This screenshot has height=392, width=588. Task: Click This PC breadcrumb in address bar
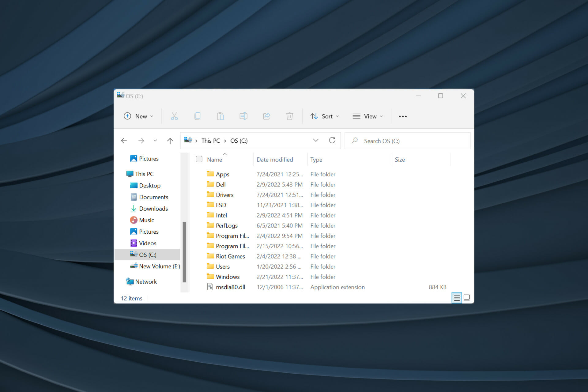[210, 141]
